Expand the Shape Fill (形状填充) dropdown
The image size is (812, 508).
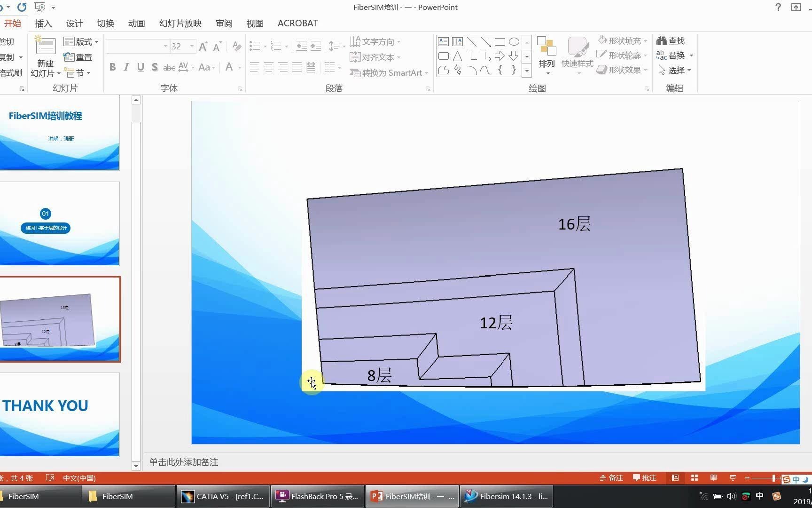[646, 40]
